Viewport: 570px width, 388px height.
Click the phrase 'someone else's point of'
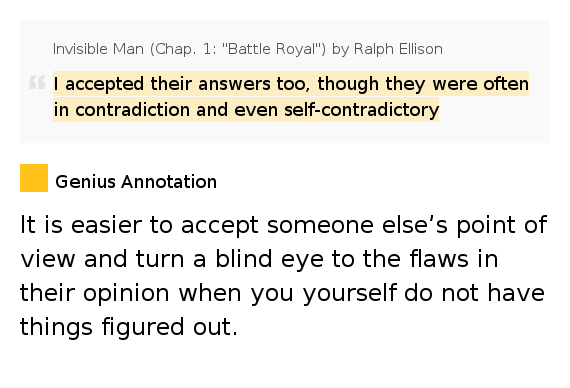(407, 225)
